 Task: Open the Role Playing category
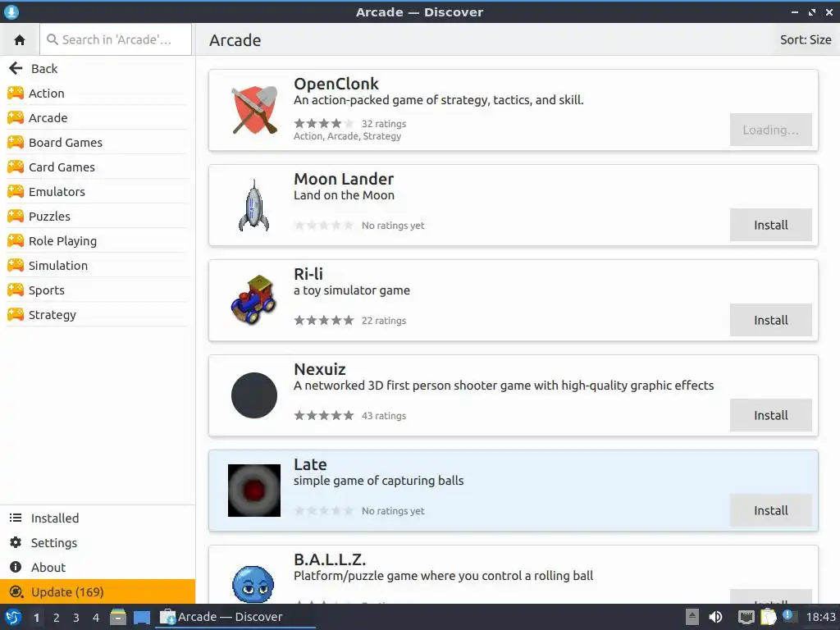click(x=98, y=241)
